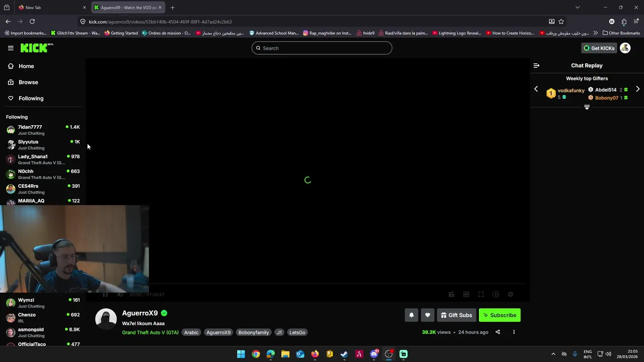
Task: Open the browser extensions puzzle icon
Action: [x=624, y=22]
